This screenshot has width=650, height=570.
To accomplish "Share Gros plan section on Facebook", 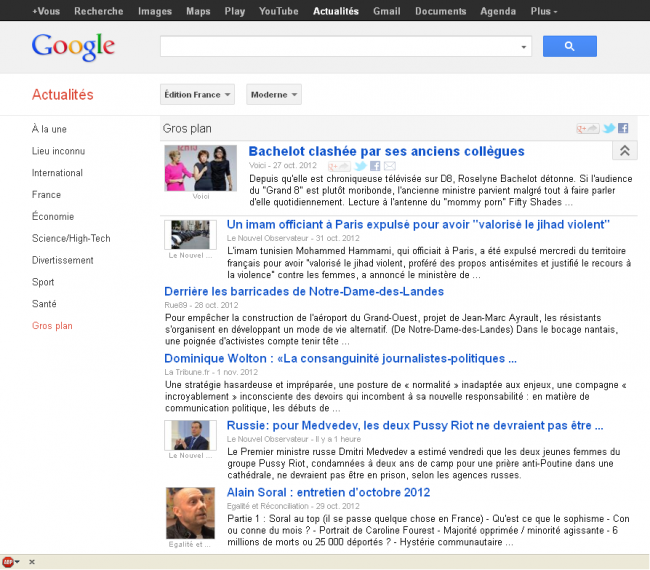I will pyautogui.click(x=623, y=128).
